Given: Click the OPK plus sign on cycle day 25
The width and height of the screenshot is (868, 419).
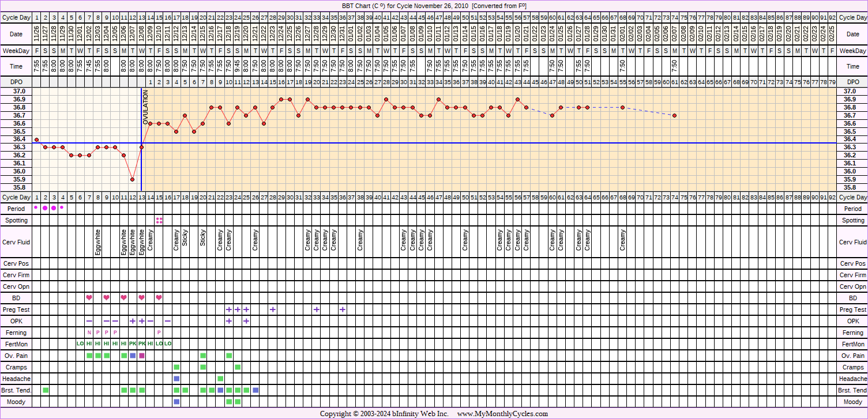Looking at the screenshot, I should click(246, 321).
